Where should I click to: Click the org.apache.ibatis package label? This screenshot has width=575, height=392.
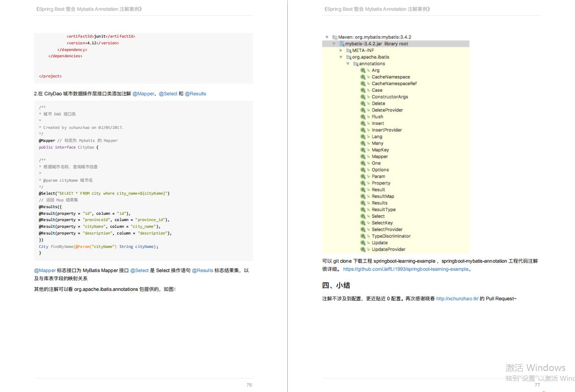coord(371,57)
